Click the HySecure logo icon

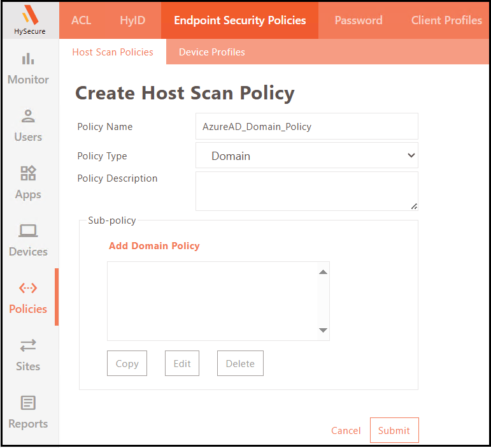[x=29, y=15]
